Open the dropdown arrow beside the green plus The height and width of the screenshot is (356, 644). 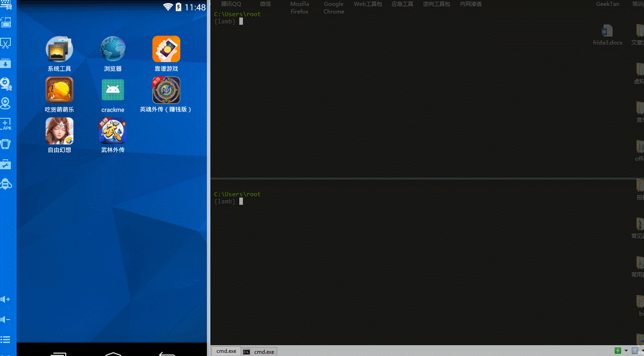626,351
